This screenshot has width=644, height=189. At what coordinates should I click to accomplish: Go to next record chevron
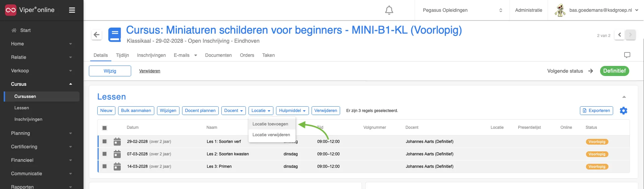[x=630, y=35]
